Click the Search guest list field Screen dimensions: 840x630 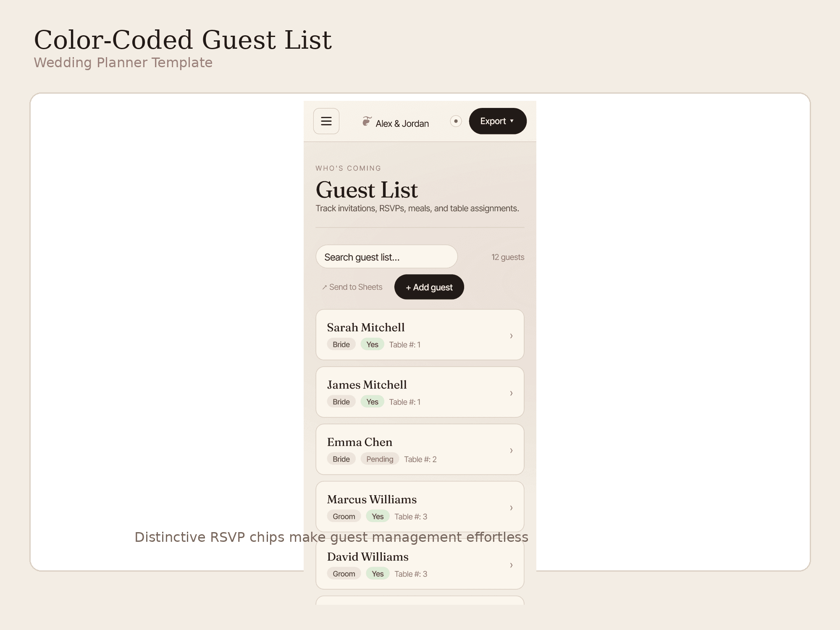pos(387,257)
